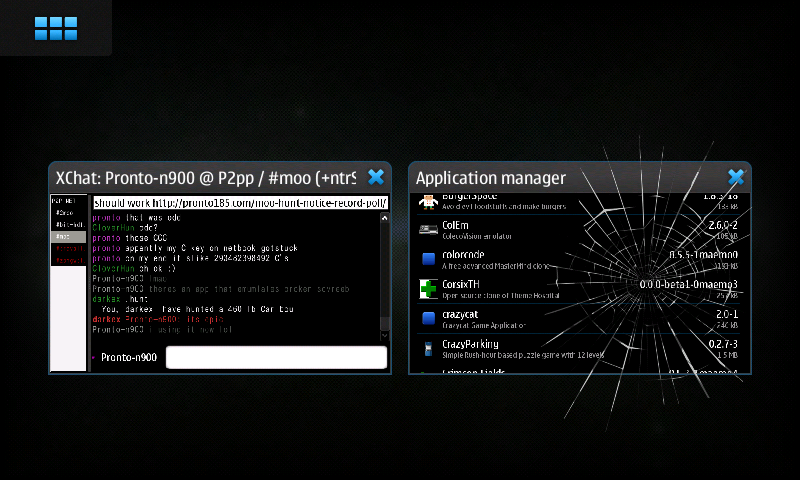The width and height of the screenshot is (800, 480).
Task: Click the crazycat blue package icon
Action: (x=428, y=319)
